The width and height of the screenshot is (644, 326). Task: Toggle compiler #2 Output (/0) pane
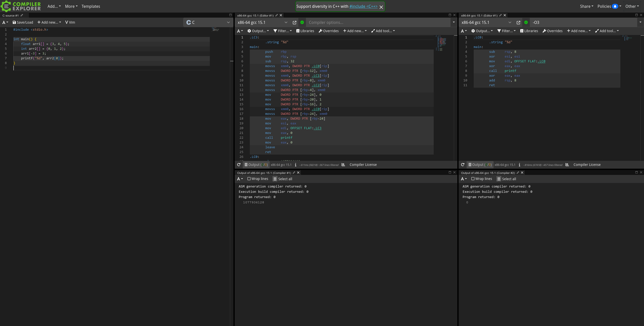click(480, 165)
